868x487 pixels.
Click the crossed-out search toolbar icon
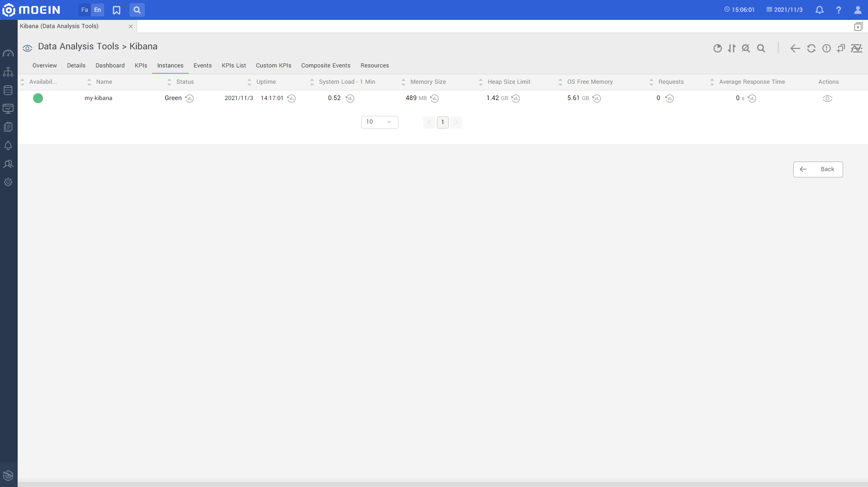[746, 48]
